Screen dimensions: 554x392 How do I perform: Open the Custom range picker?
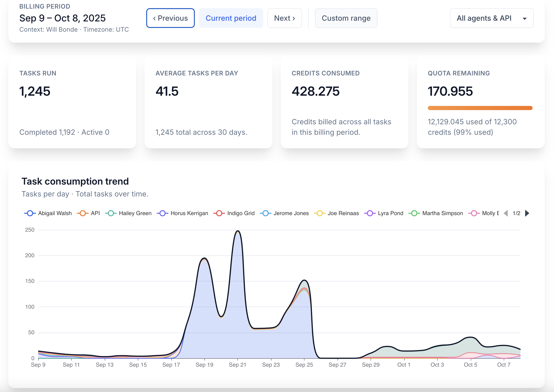pos(346,18)
